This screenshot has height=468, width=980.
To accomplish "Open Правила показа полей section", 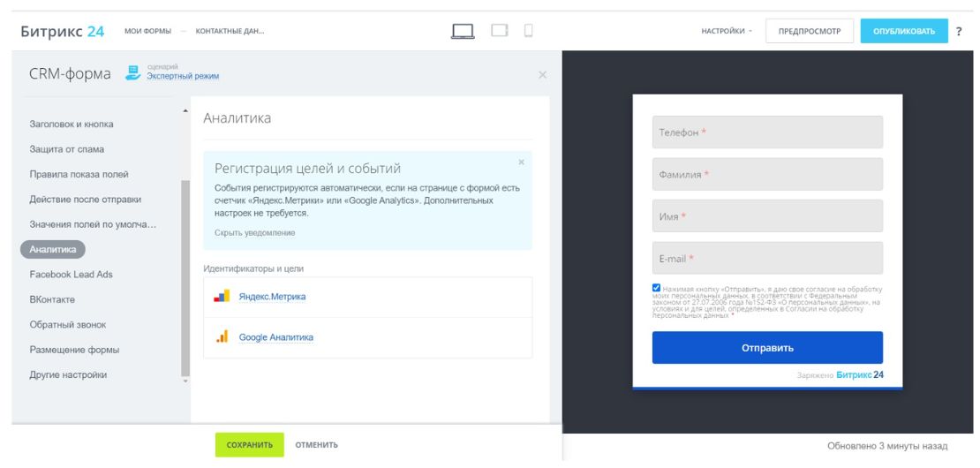I will [79, 174].
